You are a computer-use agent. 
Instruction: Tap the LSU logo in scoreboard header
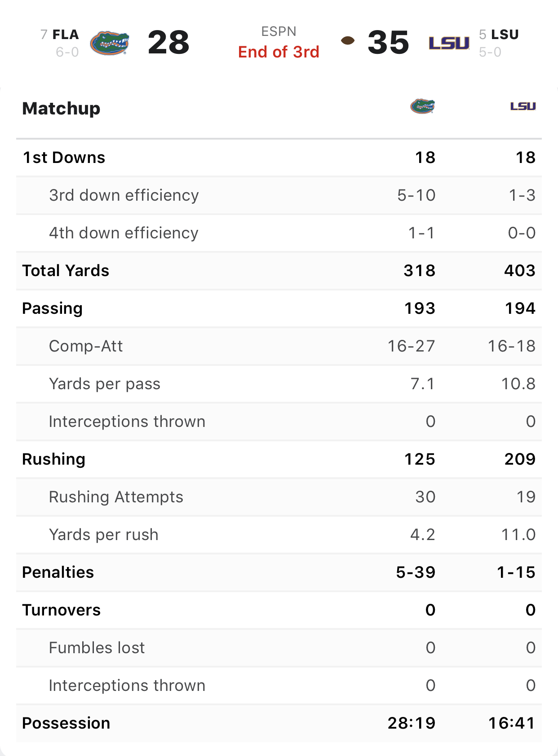pyautogui.click(x=449, y=43)
